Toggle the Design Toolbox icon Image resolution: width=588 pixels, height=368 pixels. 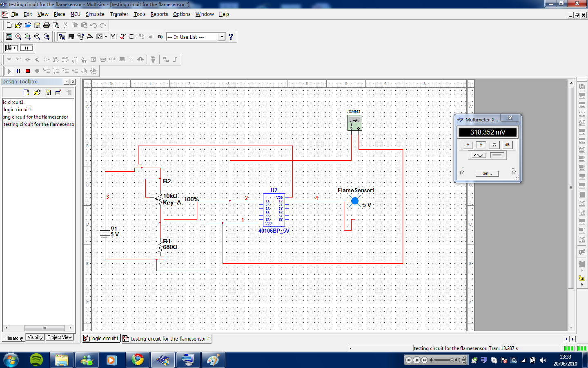(x=62, y=37)
